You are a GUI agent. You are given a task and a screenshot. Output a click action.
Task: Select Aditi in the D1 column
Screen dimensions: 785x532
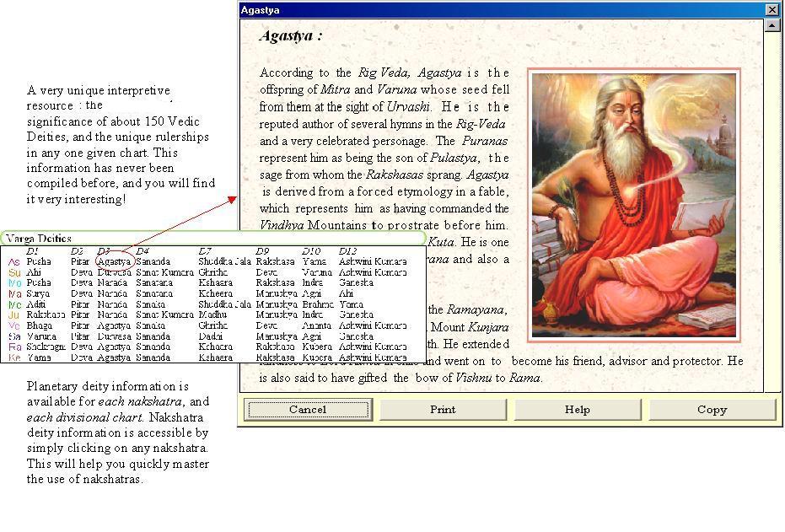(36, 304)
